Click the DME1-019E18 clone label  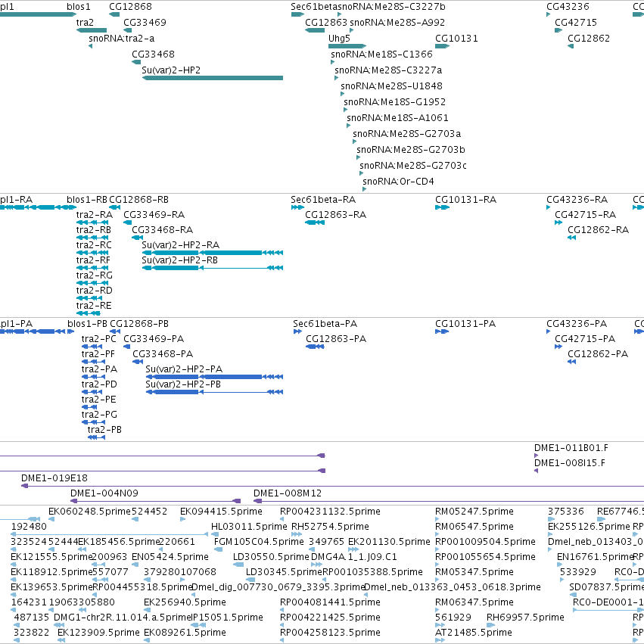[x=54, y=478]
